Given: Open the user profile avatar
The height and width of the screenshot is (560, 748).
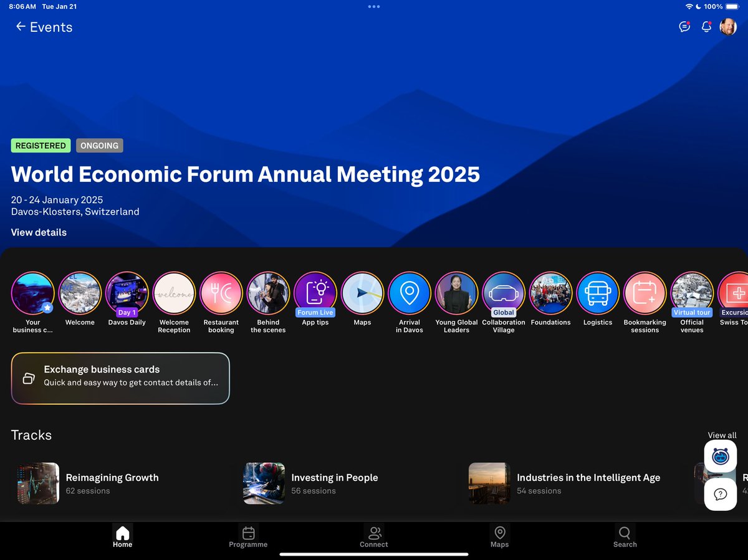Looking at the screenshot, I should click(x=728, y=27).
